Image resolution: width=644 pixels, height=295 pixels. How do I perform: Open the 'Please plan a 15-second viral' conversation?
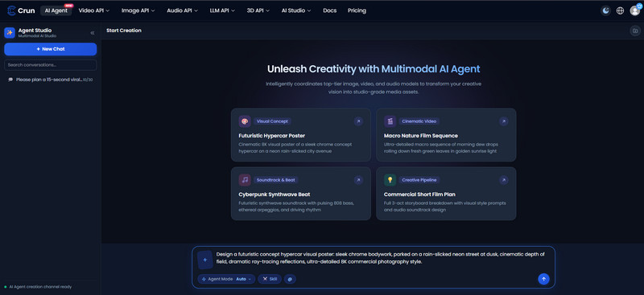[51, 80]
